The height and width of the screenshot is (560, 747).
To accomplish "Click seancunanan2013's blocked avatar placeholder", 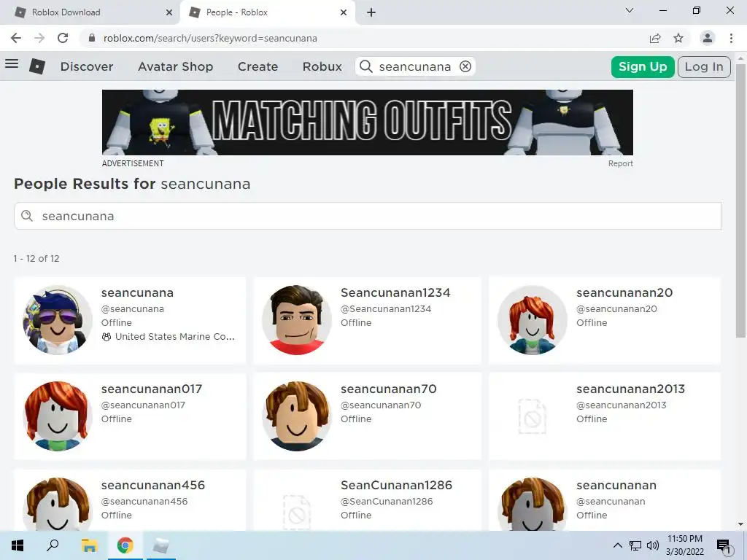I will coord(533,416).
